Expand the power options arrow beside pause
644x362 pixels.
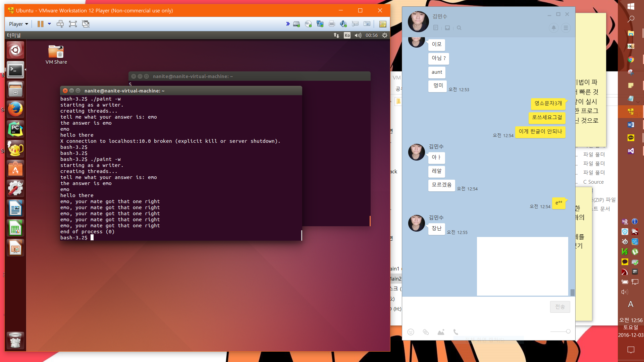pos(49,24)
